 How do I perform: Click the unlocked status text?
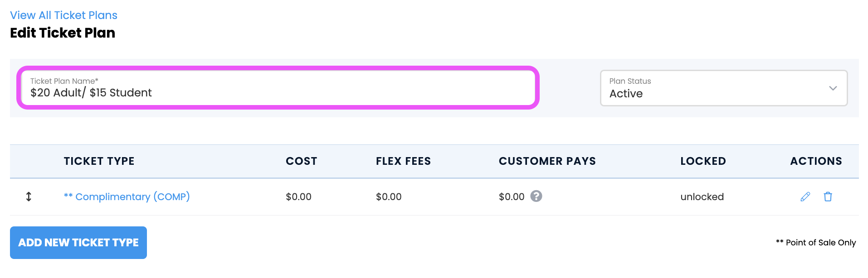pos(702,197)
